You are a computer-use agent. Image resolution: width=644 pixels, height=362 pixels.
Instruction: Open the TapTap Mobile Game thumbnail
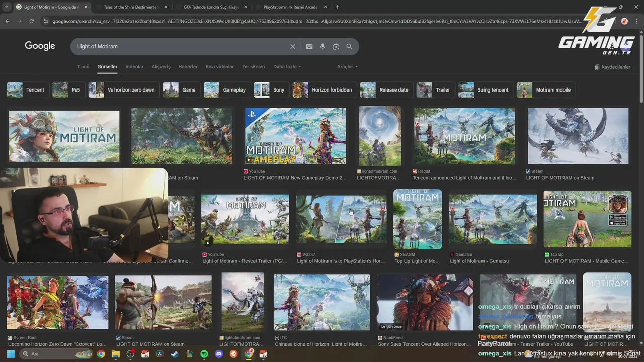click(x=588, y=219)
